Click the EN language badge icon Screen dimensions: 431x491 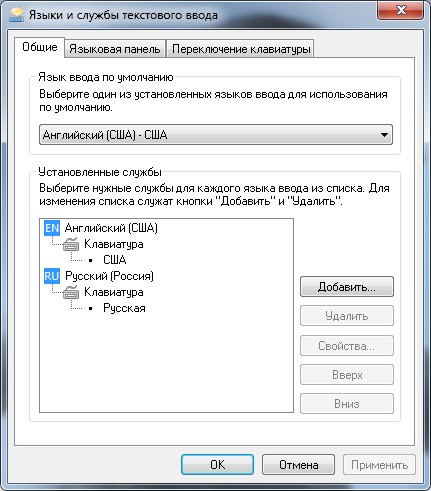(52, 228)
